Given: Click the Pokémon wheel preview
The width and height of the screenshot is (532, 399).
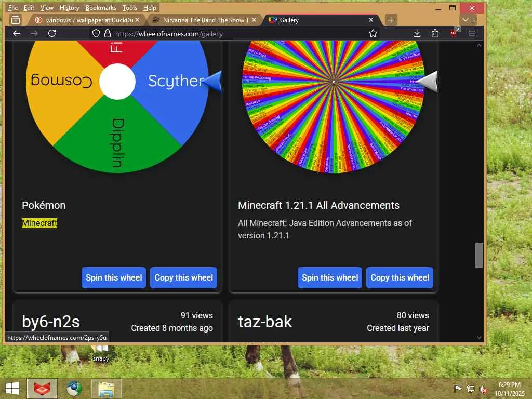Looking at the screenshot, I should [117, 107].
